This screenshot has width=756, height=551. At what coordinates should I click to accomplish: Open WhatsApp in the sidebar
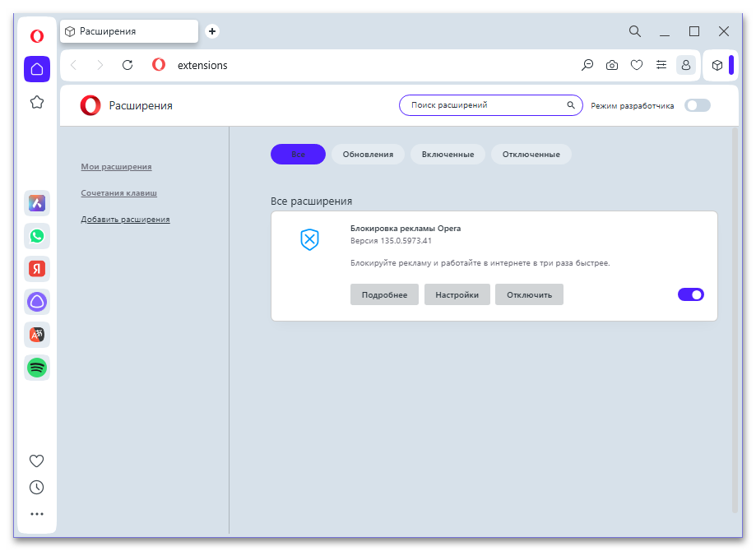[37, 236]
